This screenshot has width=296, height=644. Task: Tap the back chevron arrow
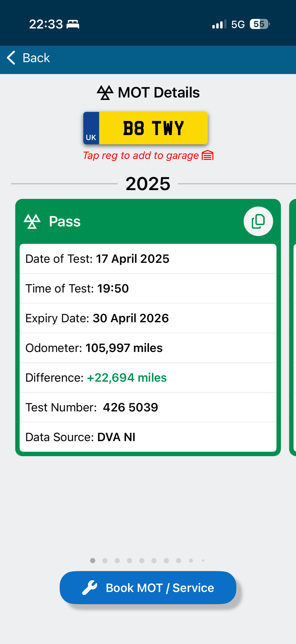pos(11,58)
